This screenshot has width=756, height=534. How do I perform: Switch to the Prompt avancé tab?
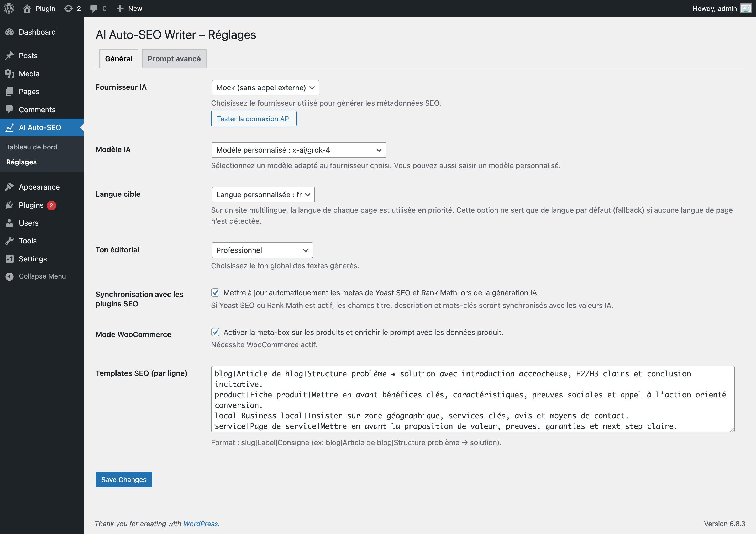point(174,58)
